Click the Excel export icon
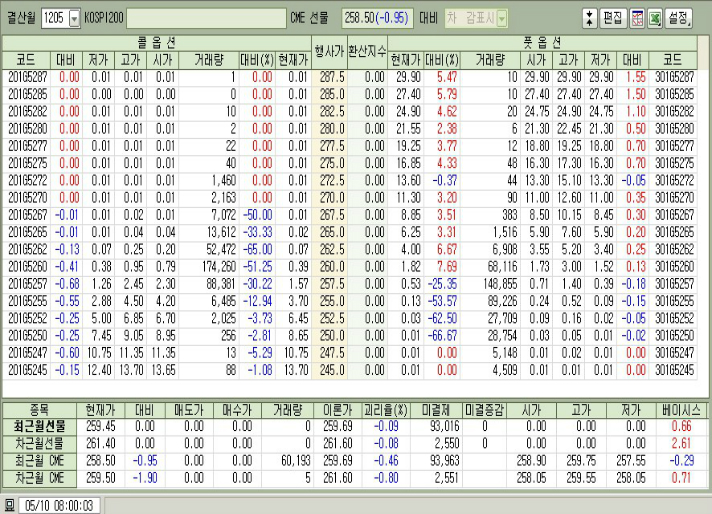The image size is (712, 514). [654, 17]
